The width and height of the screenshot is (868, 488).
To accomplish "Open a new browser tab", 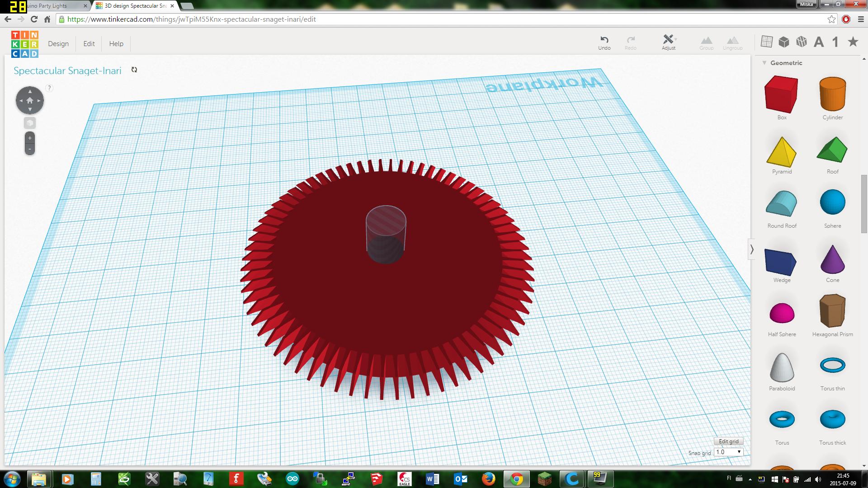I will click(x=187, y=6).
